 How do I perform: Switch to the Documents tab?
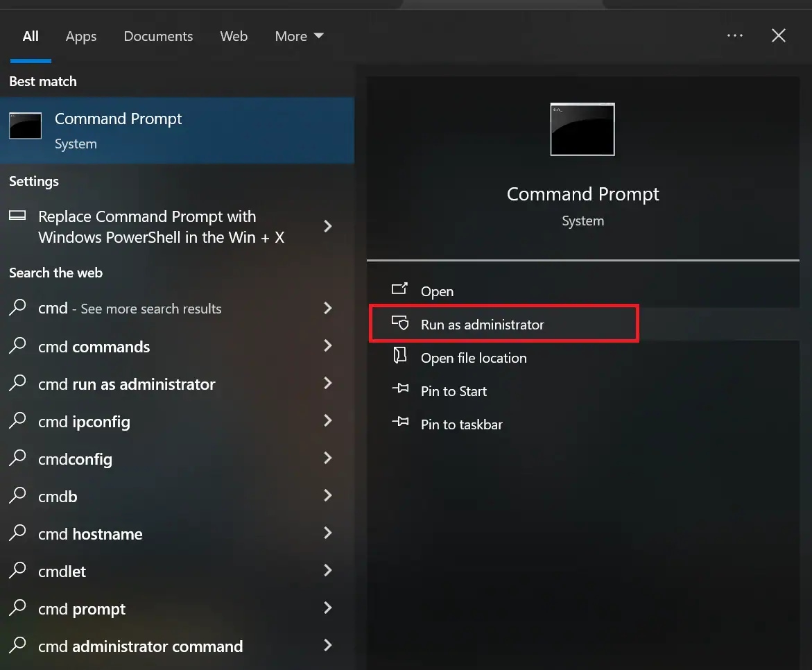[158, 37]
